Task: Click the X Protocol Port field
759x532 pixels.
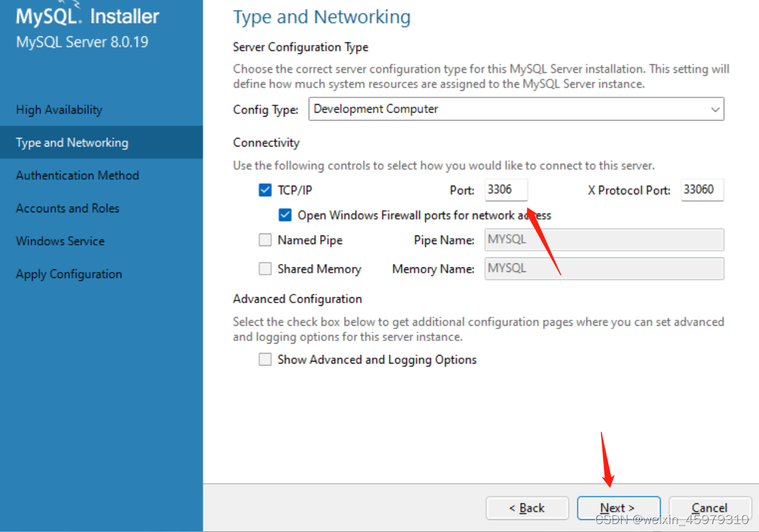Action: [x=702, y=190]
